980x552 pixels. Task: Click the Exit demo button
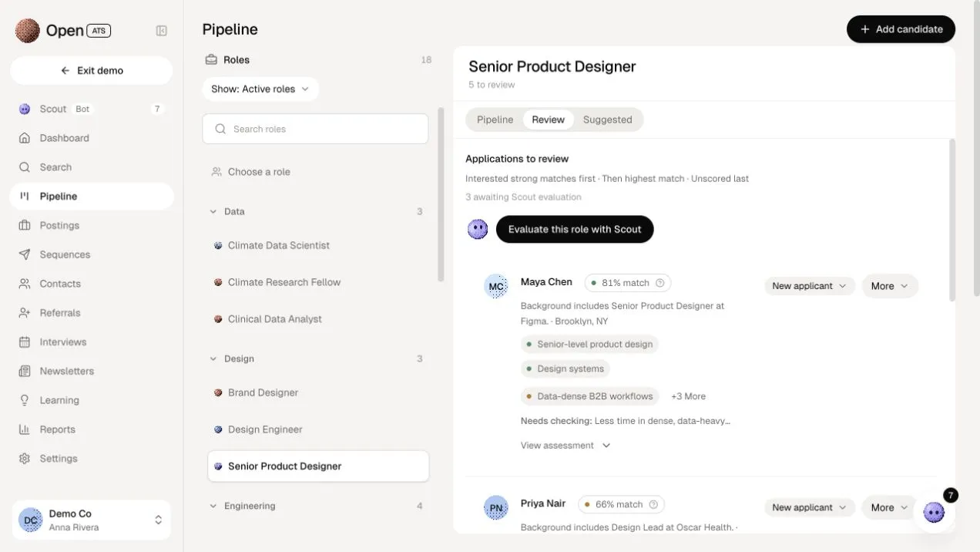pos(91,70)
